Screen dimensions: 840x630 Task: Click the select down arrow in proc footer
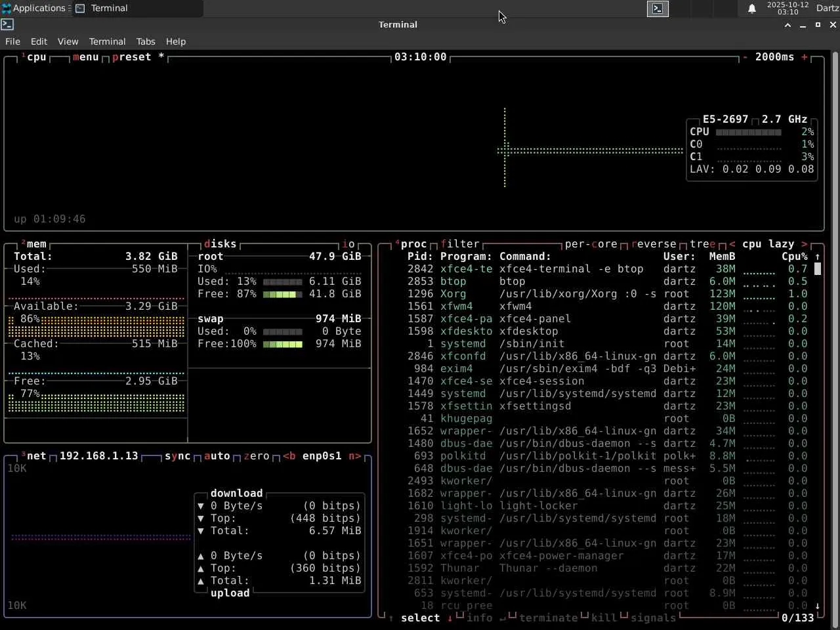tap(450, 618)
